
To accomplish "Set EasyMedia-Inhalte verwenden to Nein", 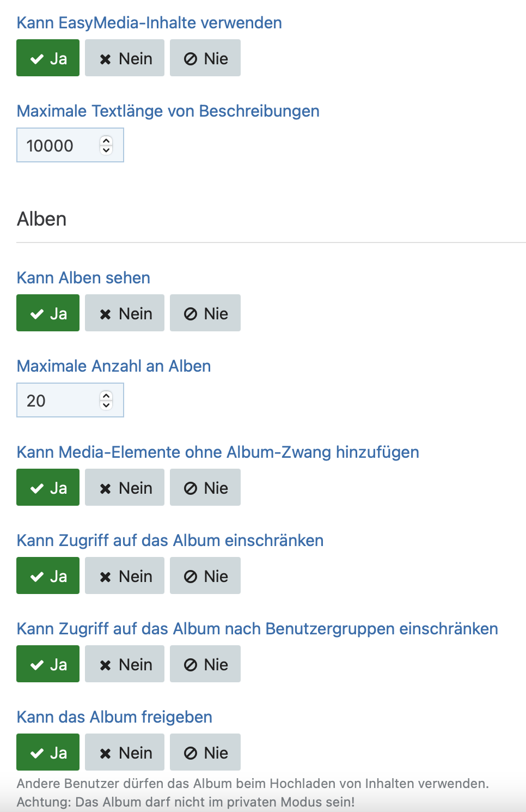I will tap(125, 58).
